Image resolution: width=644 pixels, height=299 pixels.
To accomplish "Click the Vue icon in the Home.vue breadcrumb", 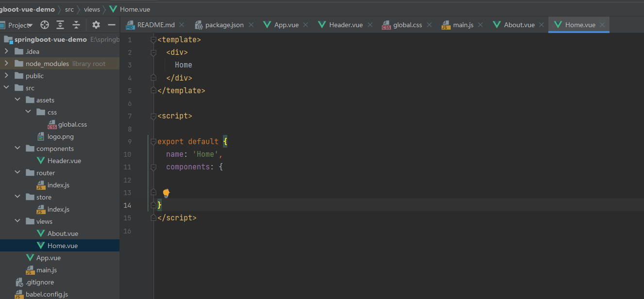I will (x=113, y=9).
